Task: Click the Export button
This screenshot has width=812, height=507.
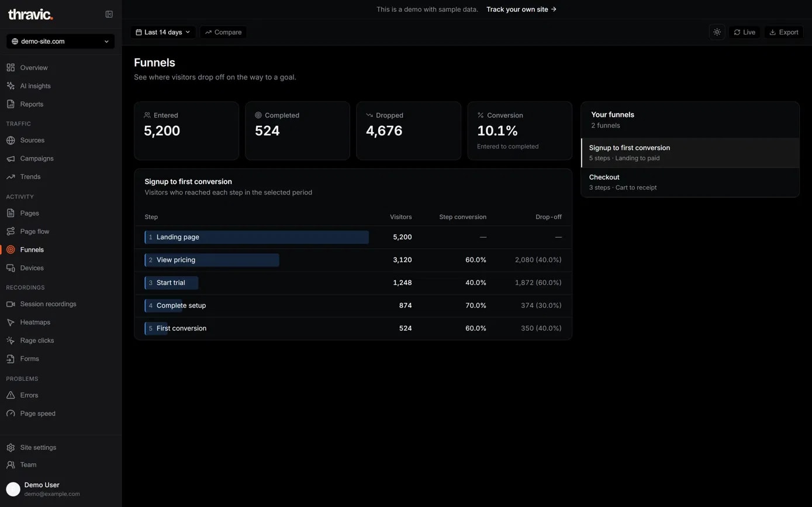Action: [783, 32]
